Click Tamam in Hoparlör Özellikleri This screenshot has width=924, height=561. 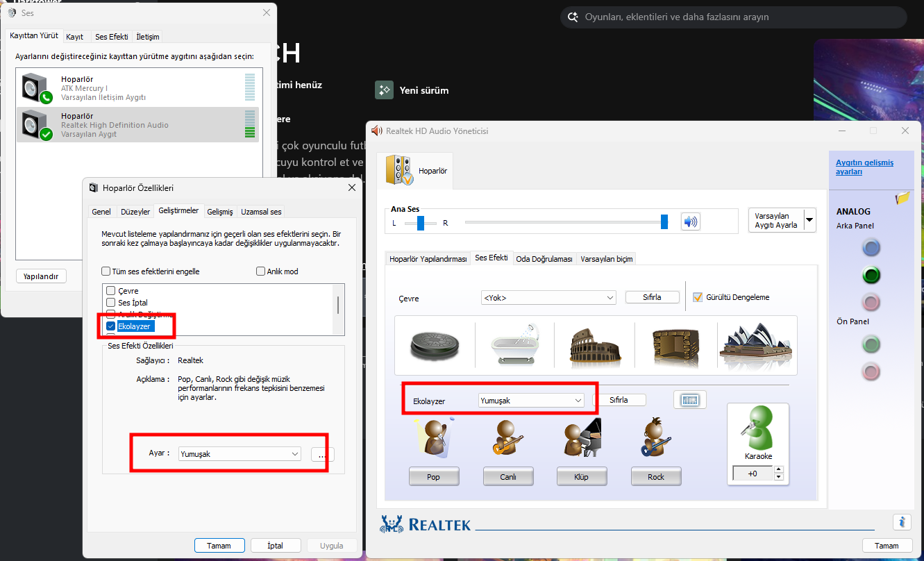coord(219,546)
